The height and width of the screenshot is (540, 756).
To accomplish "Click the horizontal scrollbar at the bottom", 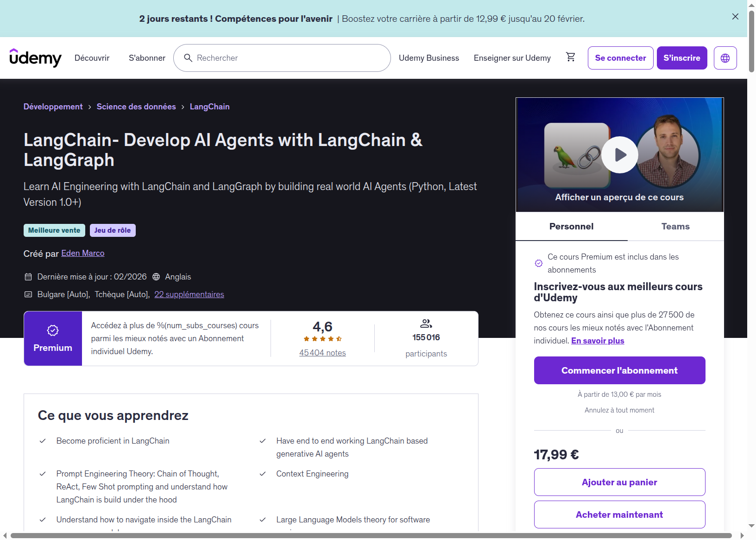I will coord(371,536).
